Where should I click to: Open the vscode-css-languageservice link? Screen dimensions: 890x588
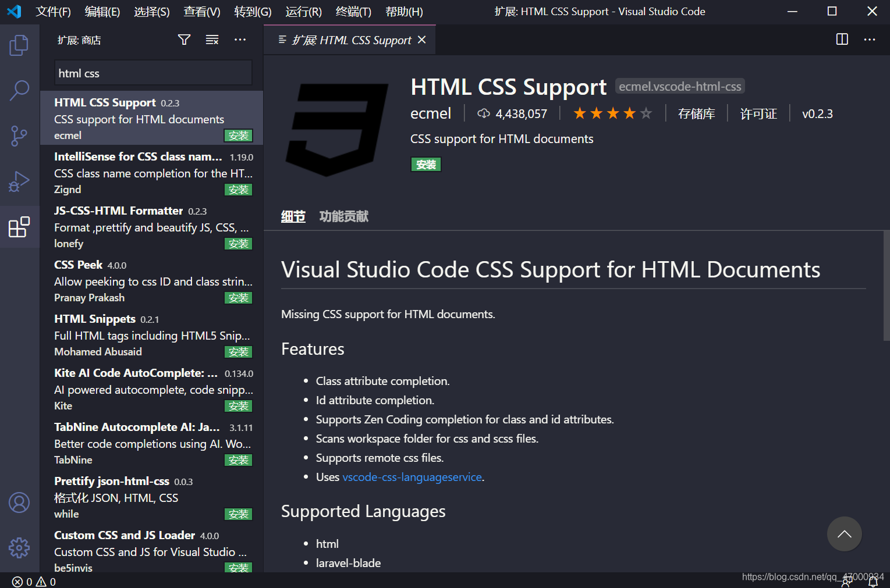coord(412,477)
